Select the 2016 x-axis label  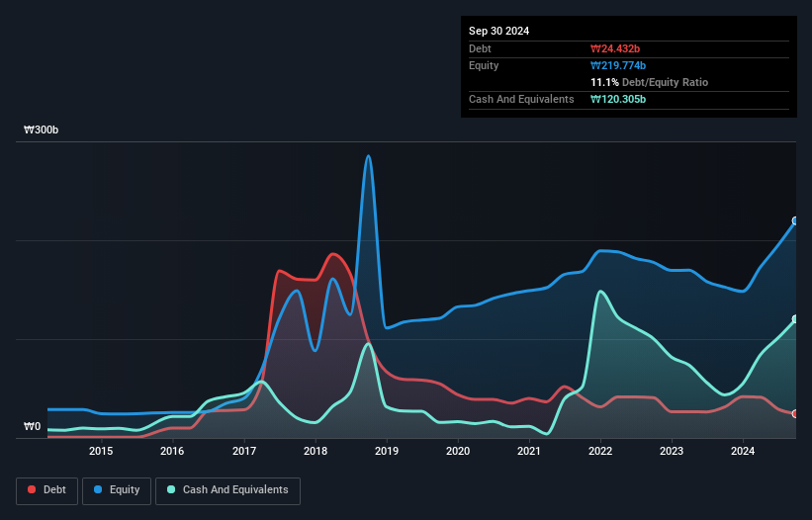click(172, 451)
